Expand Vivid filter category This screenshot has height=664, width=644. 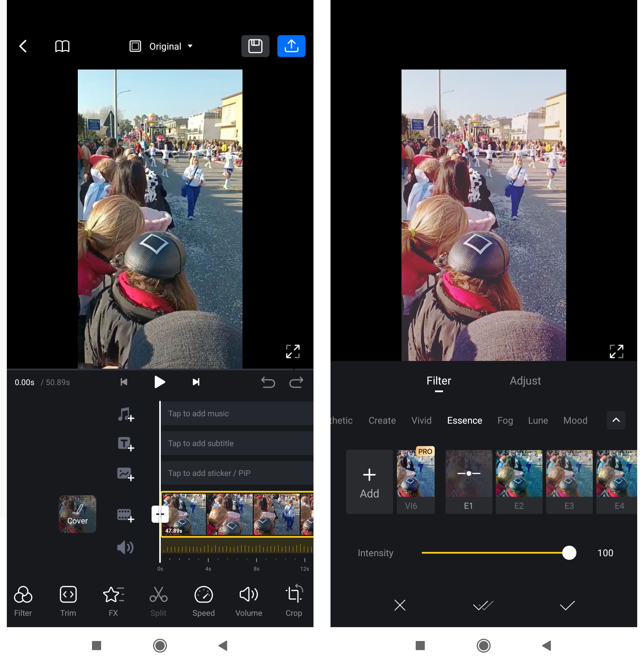(421, 420)
